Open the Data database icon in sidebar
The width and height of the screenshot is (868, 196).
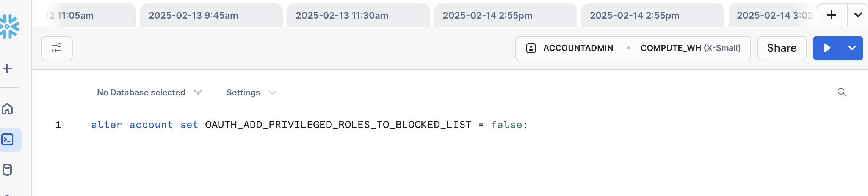(x=7, y=170)
